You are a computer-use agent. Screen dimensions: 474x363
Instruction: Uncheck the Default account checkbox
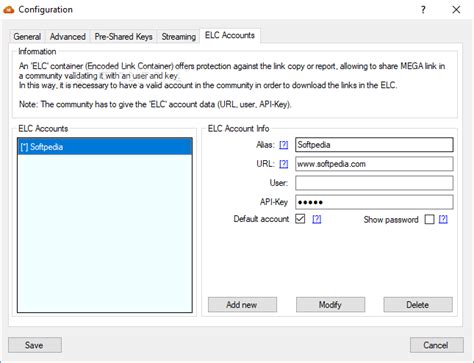coord(300,219)
